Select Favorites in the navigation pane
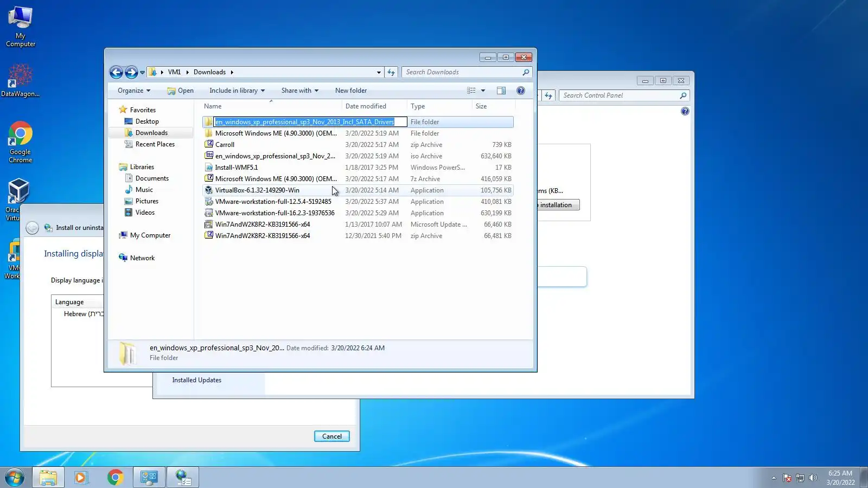868x488 pixels. tap(143, 110)
